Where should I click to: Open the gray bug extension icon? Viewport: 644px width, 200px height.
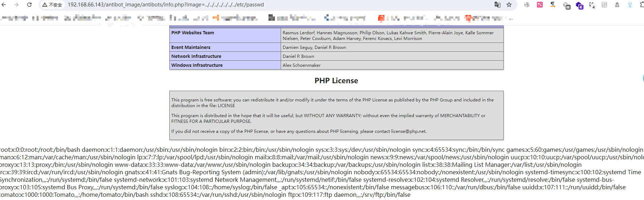(x=617, y=5)
